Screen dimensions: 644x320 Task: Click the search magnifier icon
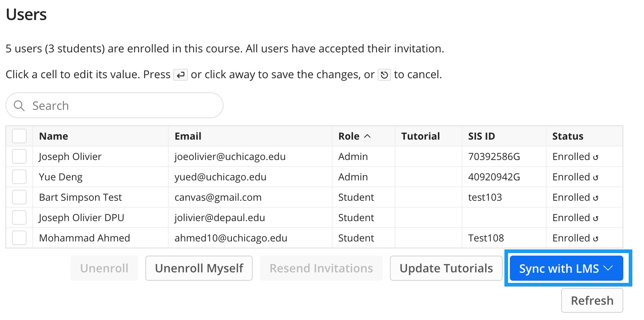tap(19, 106)
